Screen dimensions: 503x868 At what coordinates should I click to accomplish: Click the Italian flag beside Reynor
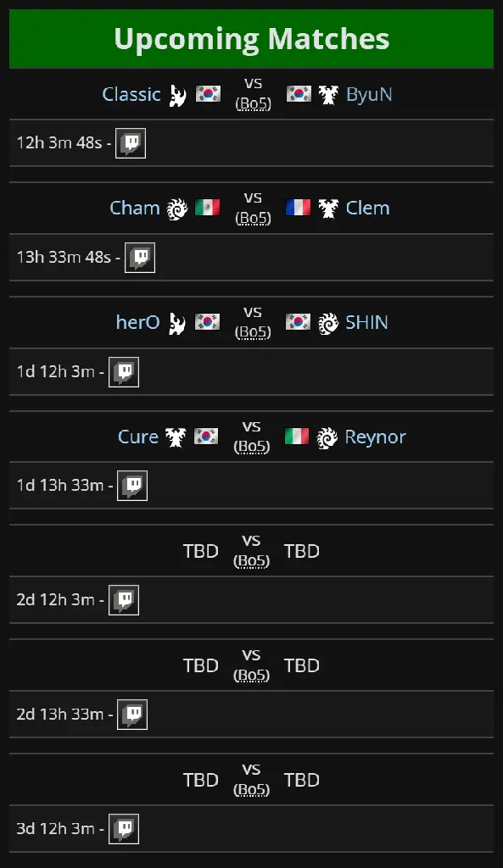297,437
